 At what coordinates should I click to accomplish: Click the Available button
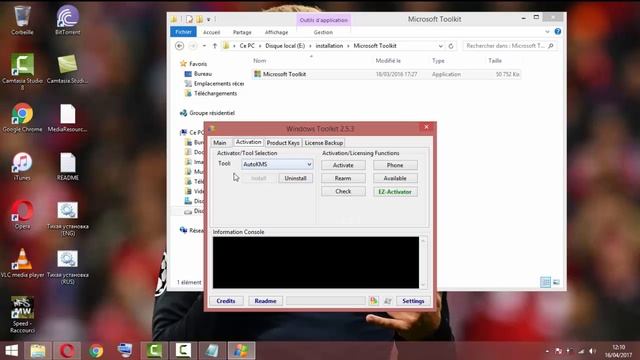[395, 178]
